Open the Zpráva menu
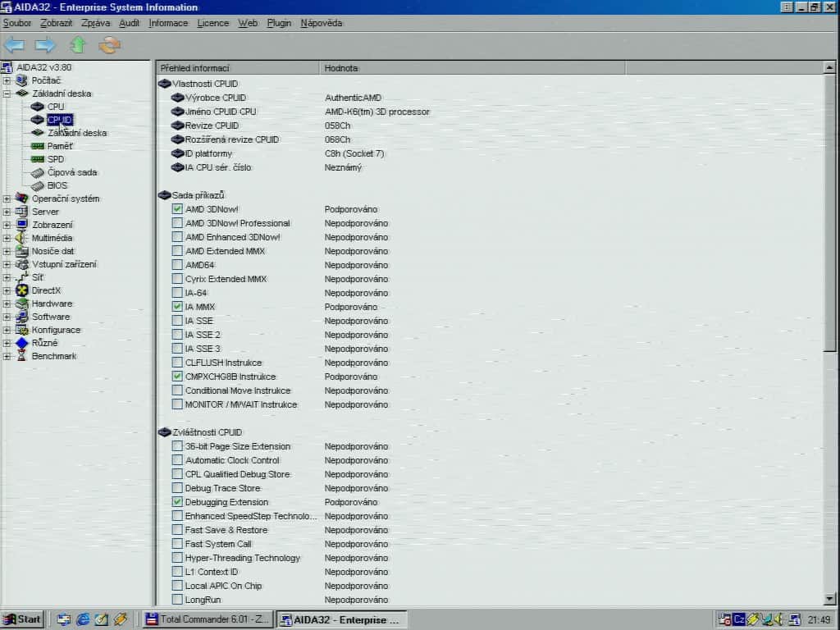 [95, 23]
